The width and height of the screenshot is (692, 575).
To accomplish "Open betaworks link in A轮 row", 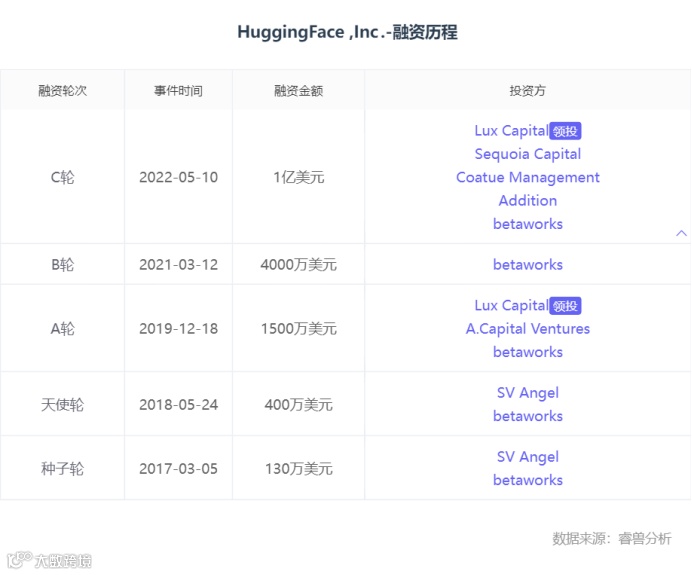I will (x=527, y=352).
